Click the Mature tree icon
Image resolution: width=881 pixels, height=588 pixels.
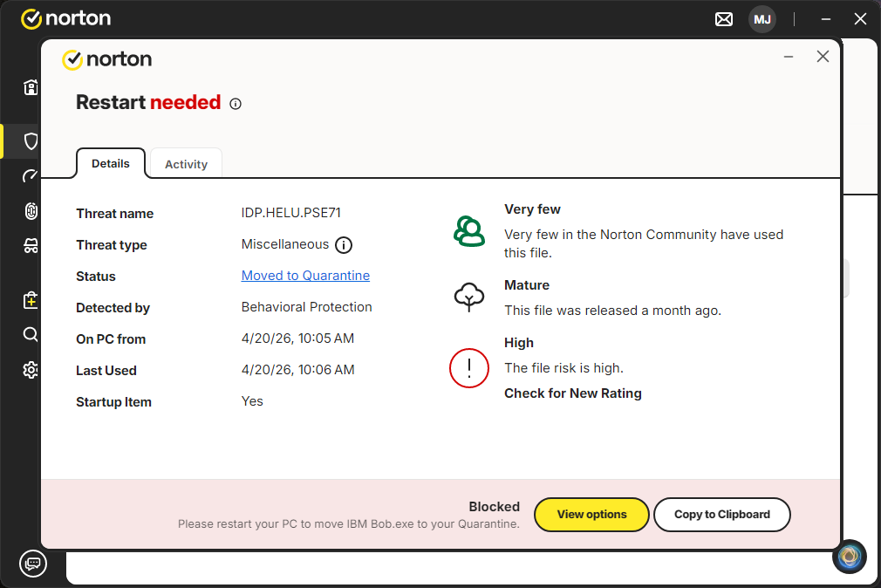tap(469, 297)
